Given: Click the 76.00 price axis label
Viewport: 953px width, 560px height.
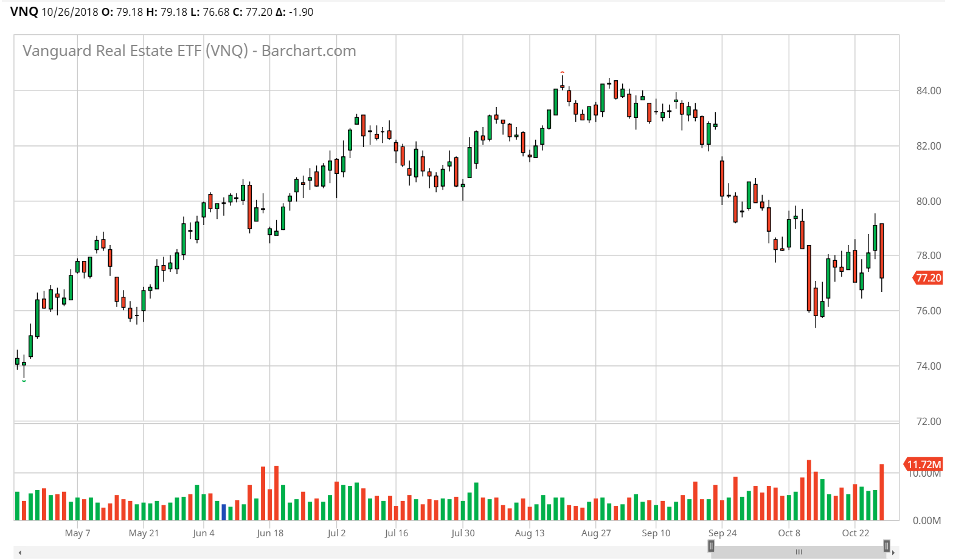Looking at the screenshot, I should point(929,311).
